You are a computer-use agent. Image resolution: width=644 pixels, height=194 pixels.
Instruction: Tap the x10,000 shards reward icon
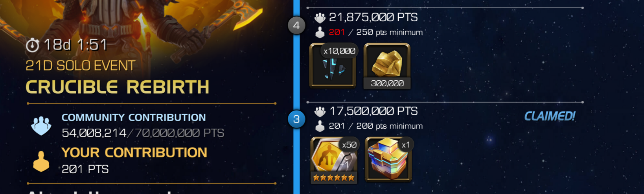[x=333, y=65]
